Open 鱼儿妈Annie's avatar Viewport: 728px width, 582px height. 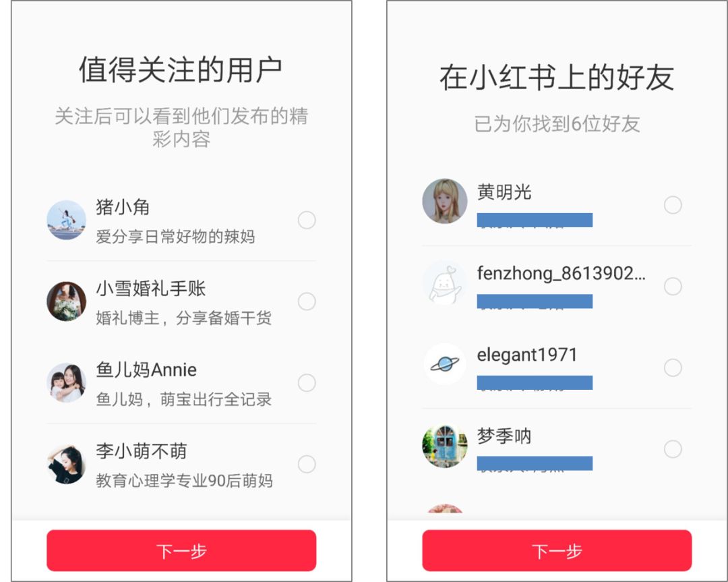tap(66, 383)
